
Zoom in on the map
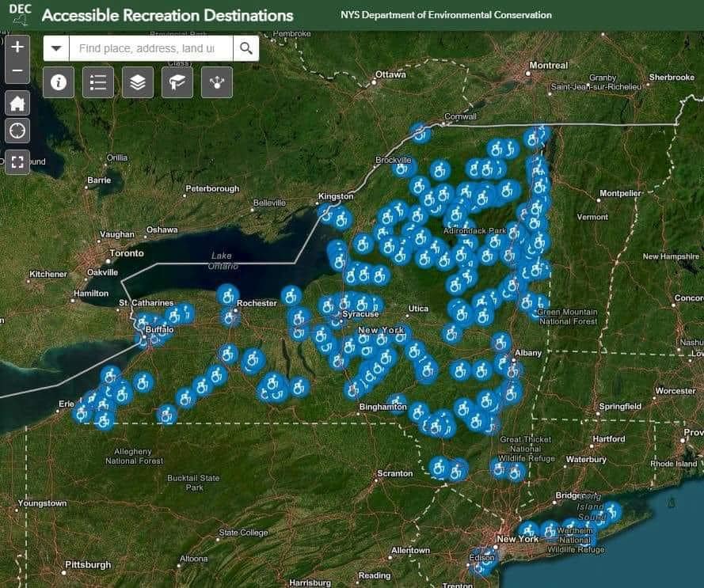[x=17, y=46]
